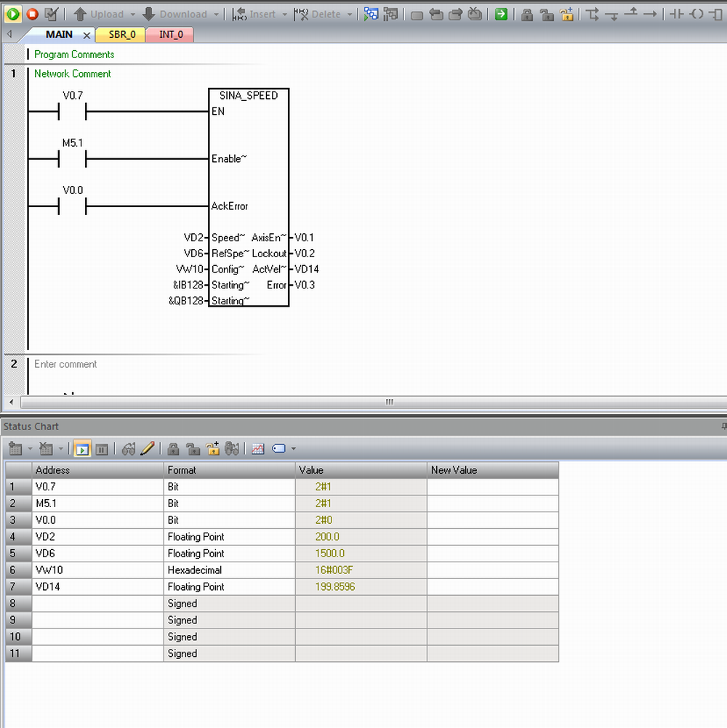Click the green go-to arrow icon

click(x=501, y=14)
